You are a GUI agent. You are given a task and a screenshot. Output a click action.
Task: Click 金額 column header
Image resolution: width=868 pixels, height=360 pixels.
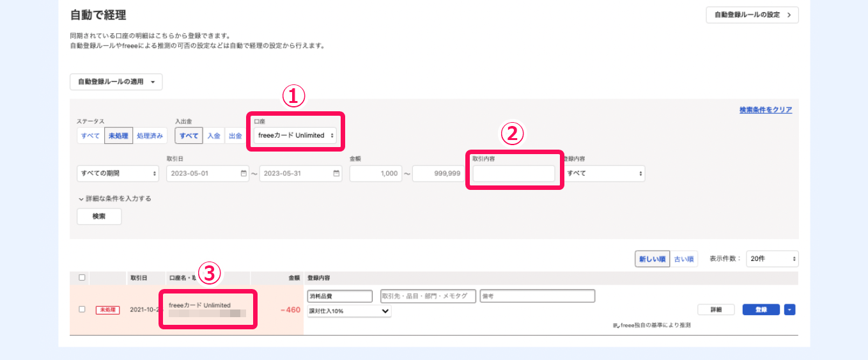point(294,278)
